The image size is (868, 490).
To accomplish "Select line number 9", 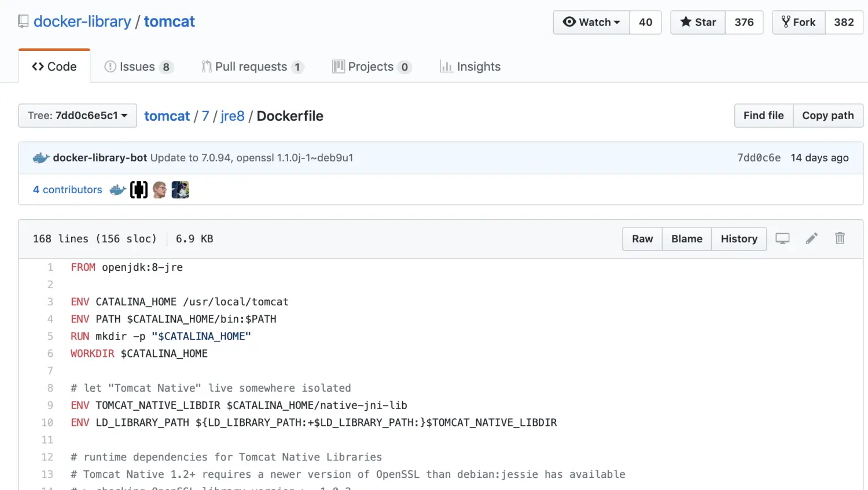I will 50,406.
